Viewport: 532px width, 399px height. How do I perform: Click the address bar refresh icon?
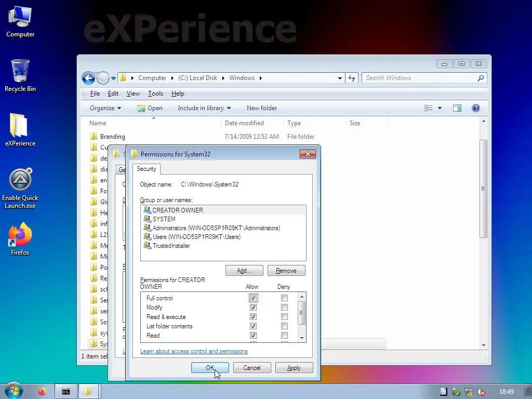click(x=352, y=78)
